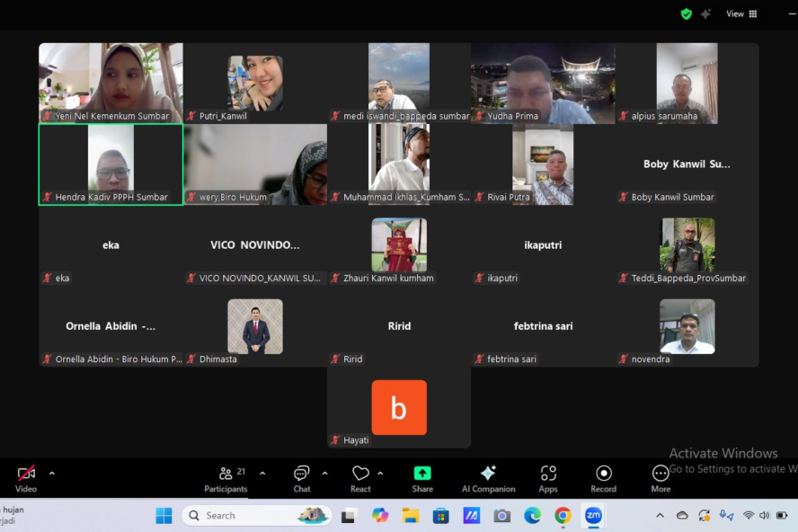
Task: Open the Windows Start menu
Action: 164,516
